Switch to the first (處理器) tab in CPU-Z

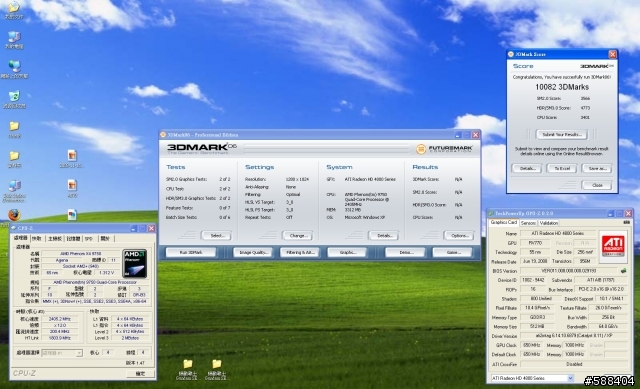pos(20,238)
